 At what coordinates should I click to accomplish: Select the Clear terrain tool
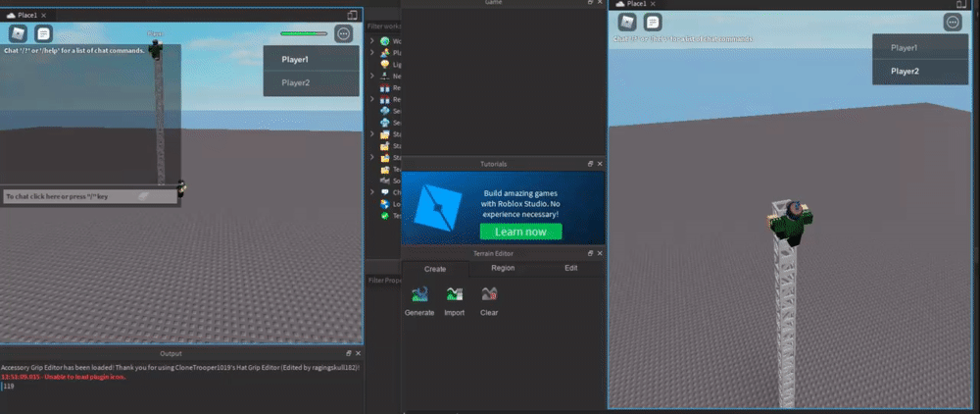489,301
